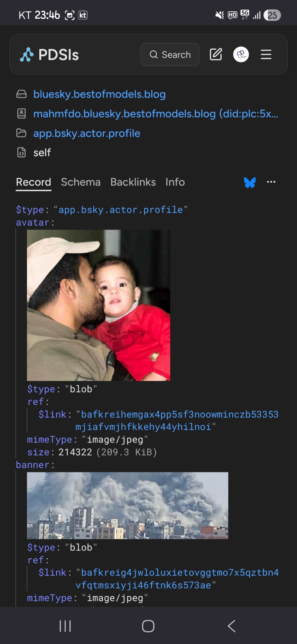Open the Search box
The image size is (297, 644).
click(170, 54)
